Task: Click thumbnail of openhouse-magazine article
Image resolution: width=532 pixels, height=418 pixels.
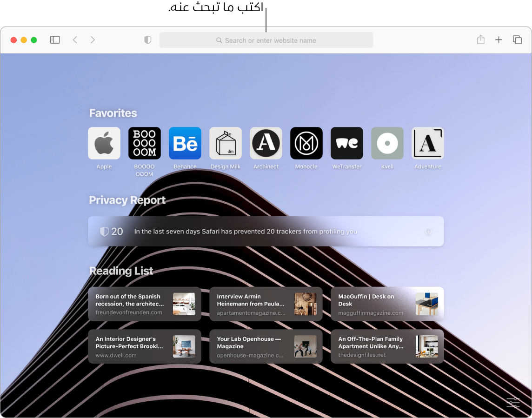Action: pyautogui.click(x=306, y=346)
